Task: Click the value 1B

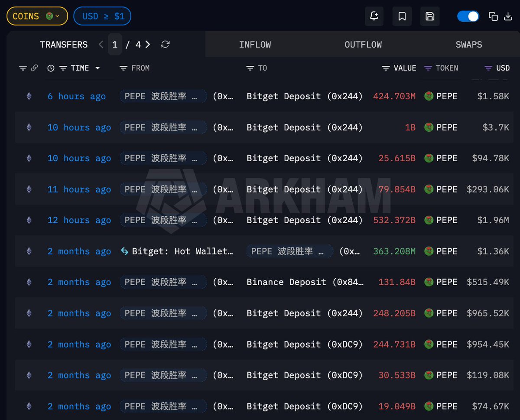Action: (410, 127)
